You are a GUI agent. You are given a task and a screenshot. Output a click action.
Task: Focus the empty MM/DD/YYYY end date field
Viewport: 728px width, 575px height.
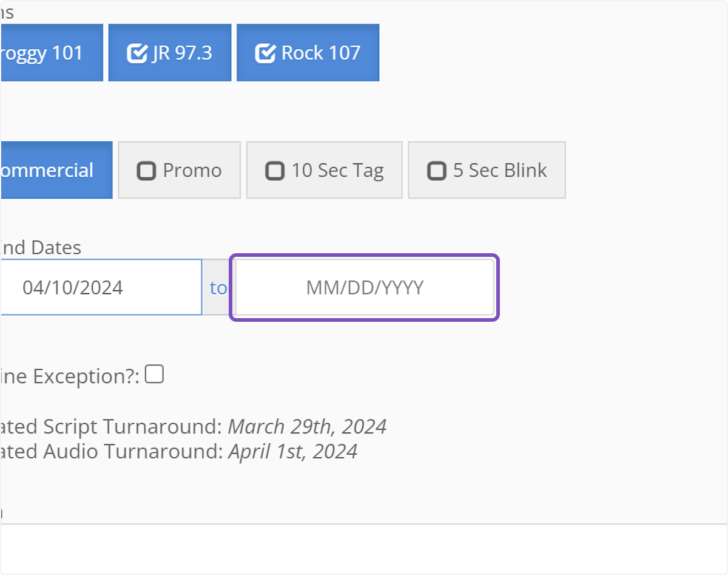click(365, 287)
